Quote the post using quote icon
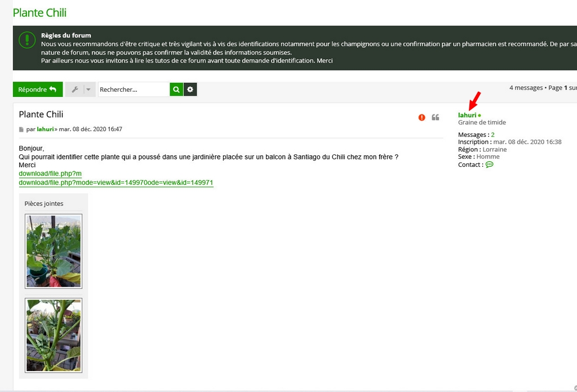This screenshot has width=577, height=392. [436, 117]
